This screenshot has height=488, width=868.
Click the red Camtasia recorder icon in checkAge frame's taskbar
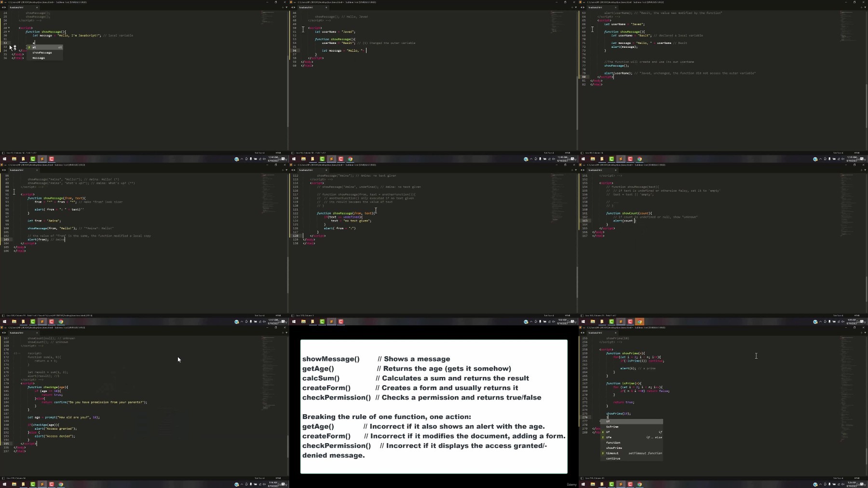click(52, 484)
